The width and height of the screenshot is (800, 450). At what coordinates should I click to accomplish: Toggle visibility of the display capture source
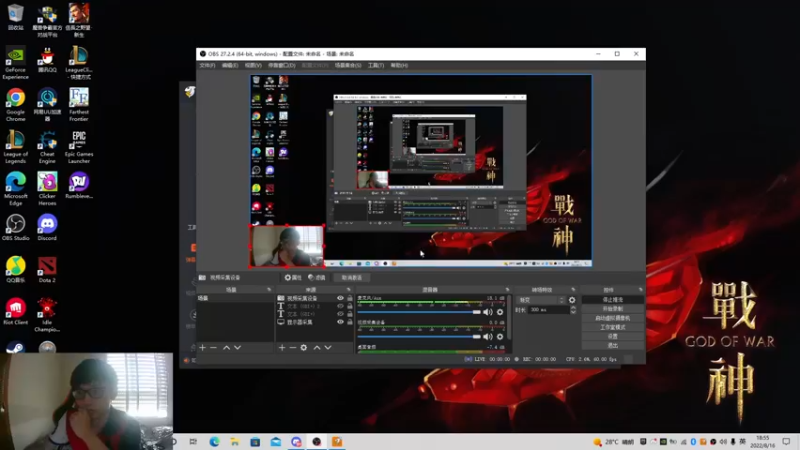click(x=340, y=322)
